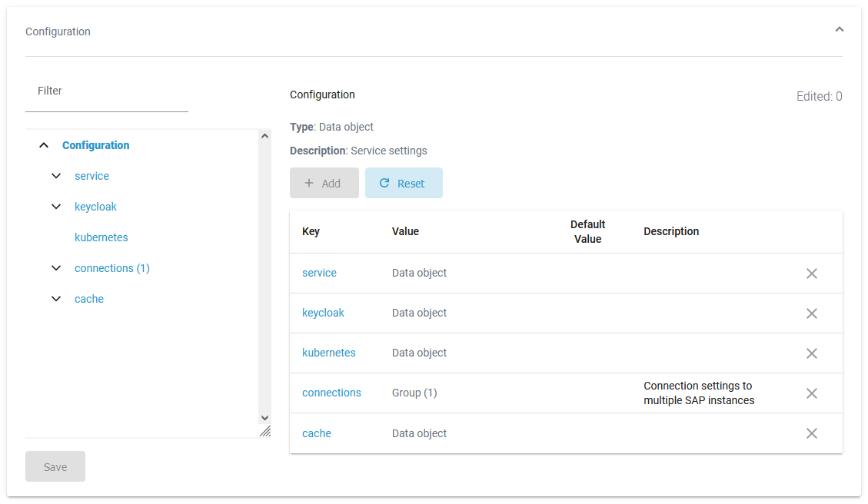Delete the keycloak row via X icon

[811, 313]
